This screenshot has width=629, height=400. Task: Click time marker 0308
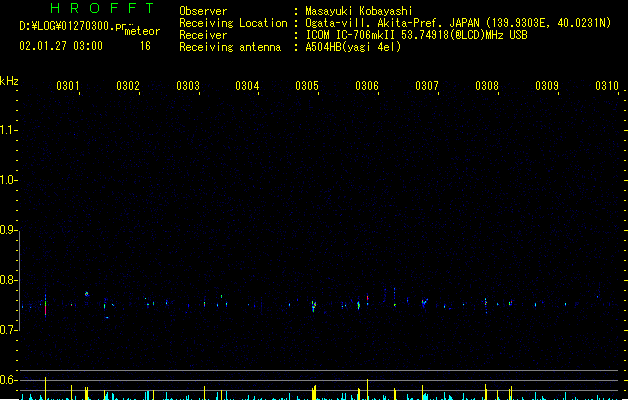tap(487, 86)
